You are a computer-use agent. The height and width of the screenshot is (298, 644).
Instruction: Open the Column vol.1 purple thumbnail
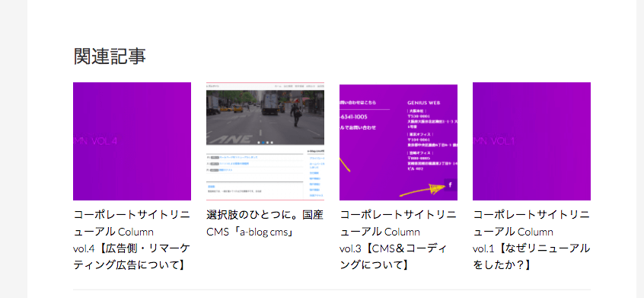click(531, 142)
